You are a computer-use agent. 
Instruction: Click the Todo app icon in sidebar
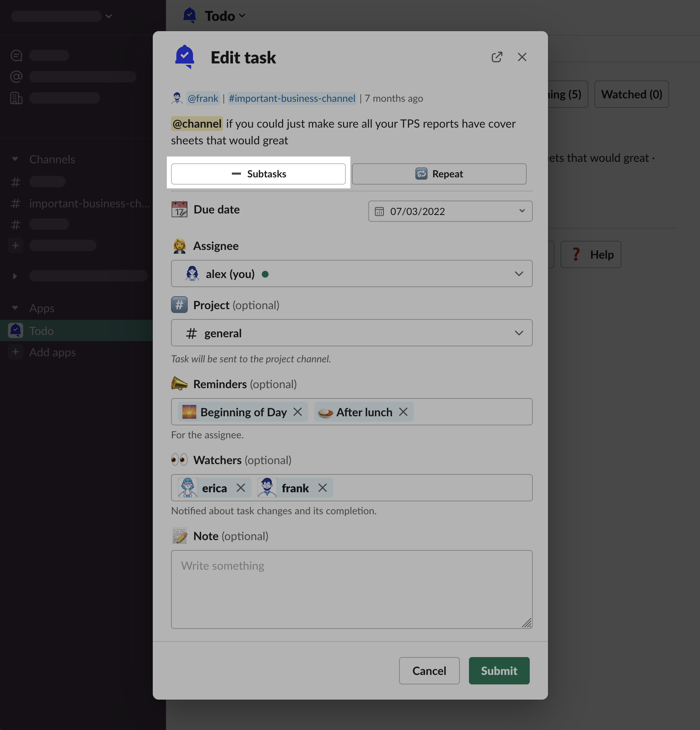pyautogui.click(x=16, y=331)
